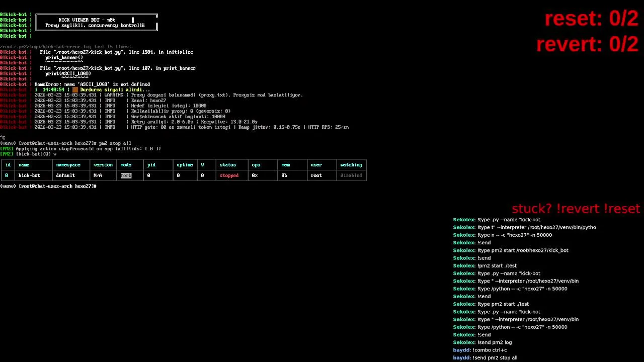Viewport: 644px width, 362px height.
Task: Click the 'reset: 0/2' counter overlay
Action: (591, 19)
